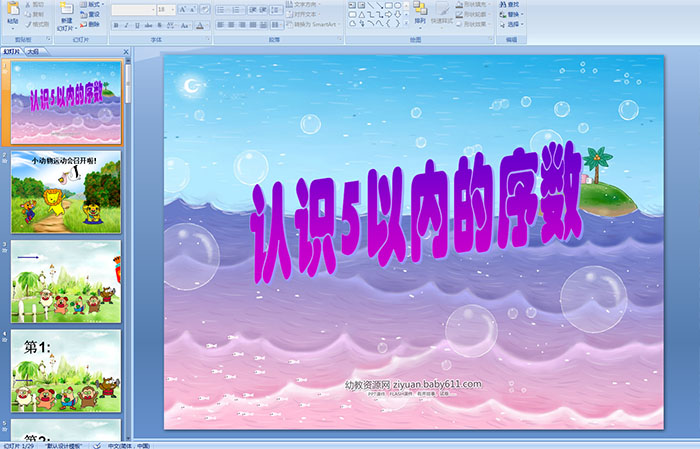
Task: Open the Arrange (排列) menu
Action: 420,13
